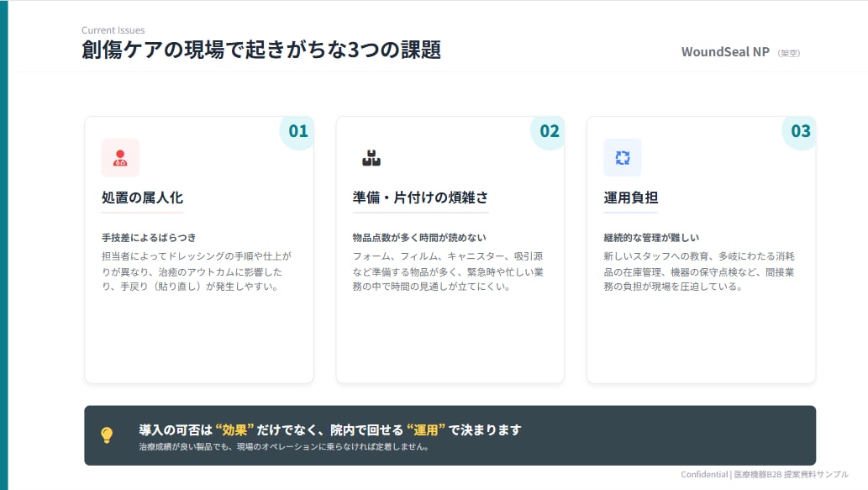Image resolution: width=868 pixels, height=490 pixels.
Task: Click the slide title '創傷ケアの現場で起きがちな3つの課題'
Action: (x=261, y=50)
